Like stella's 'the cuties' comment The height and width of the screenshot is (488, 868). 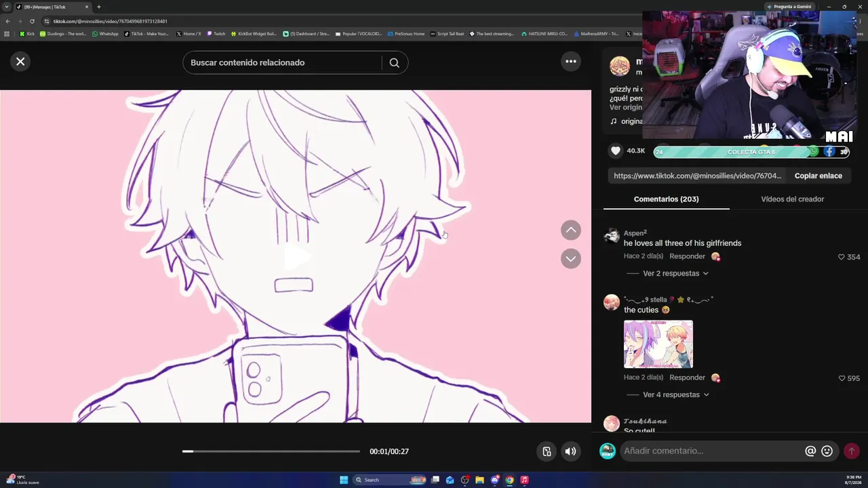click(x=842, y=378)
